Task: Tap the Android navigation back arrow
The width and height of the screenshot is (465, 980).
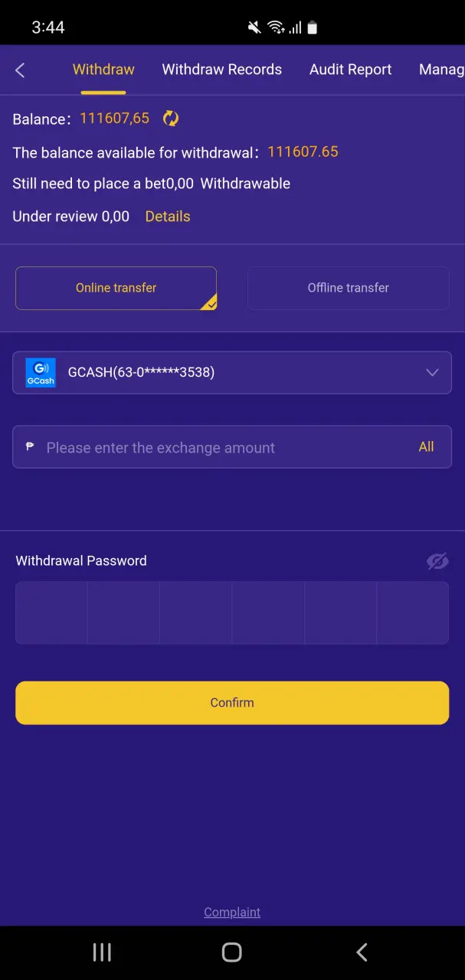Action: tap(362, 952)
